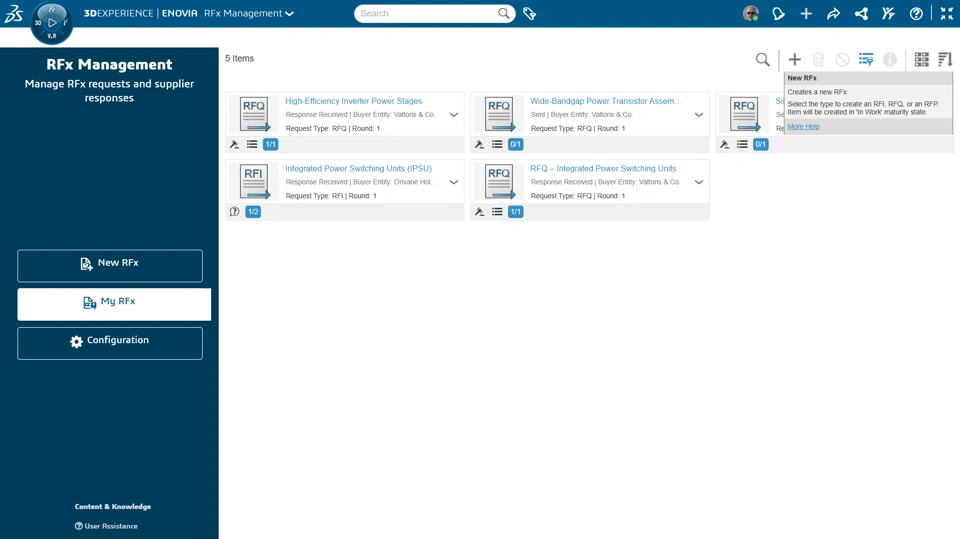Click the delete trash toolbar icon
960x539 pixels.
coord(819,59)
